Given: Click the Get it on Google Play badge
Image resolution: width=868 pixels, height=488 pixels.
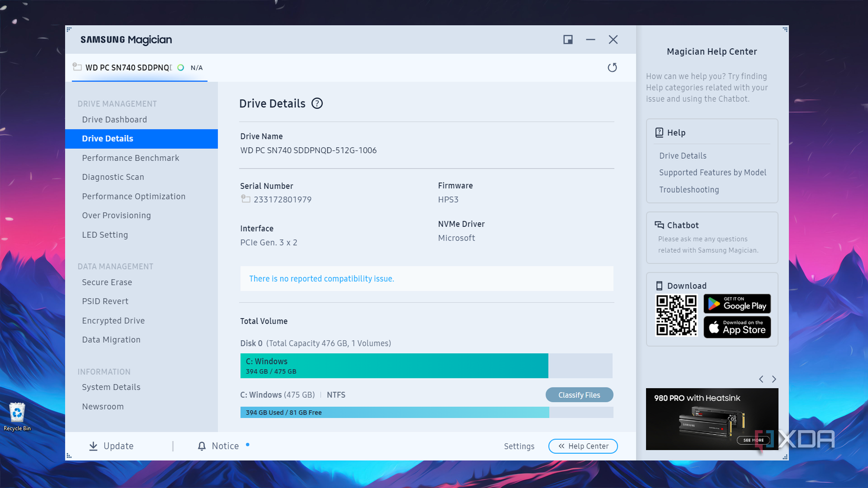Looking at the screenshot, I should point(737,303).
